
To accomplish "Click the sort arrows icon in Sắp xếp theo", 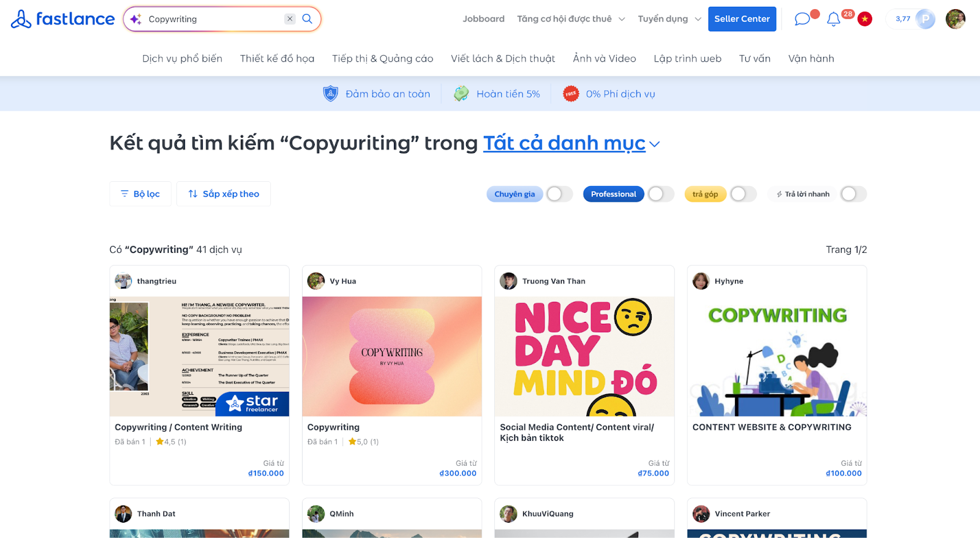I will click(193, 194).
